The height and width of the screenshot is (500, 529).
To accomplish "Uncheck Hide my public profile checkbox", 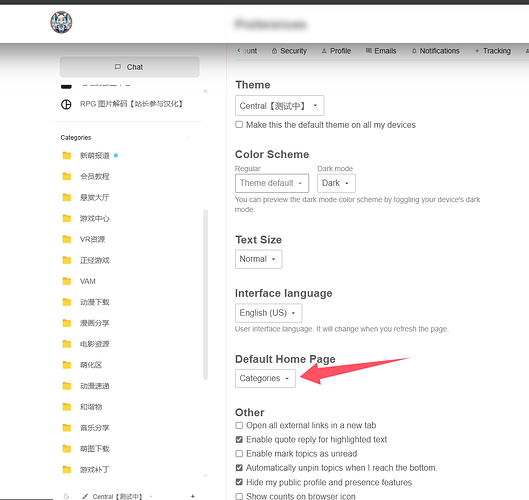I will (x=239, y=482).
